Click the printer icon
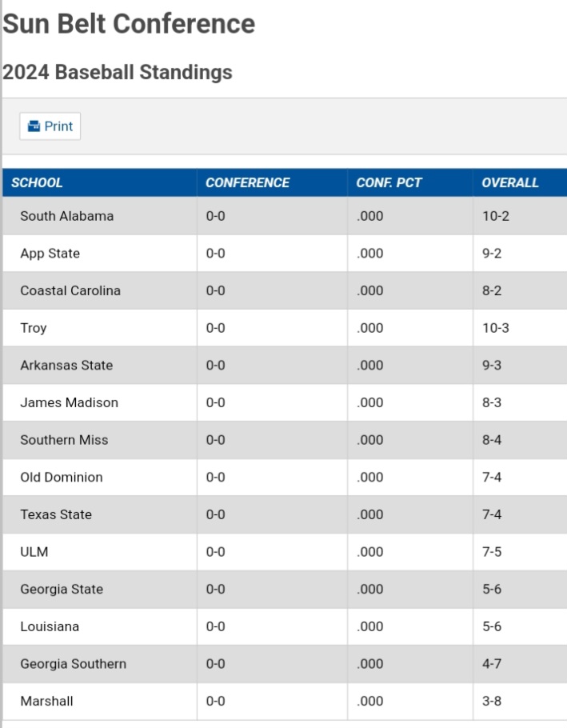 [x=34, y=126]
